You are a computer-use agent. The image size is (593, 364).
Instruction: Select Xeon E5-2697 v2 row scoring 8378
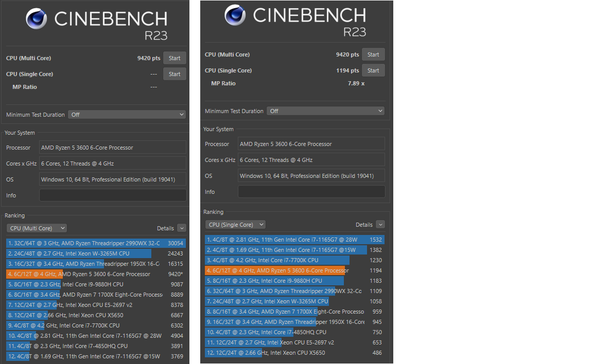[96, 305]
